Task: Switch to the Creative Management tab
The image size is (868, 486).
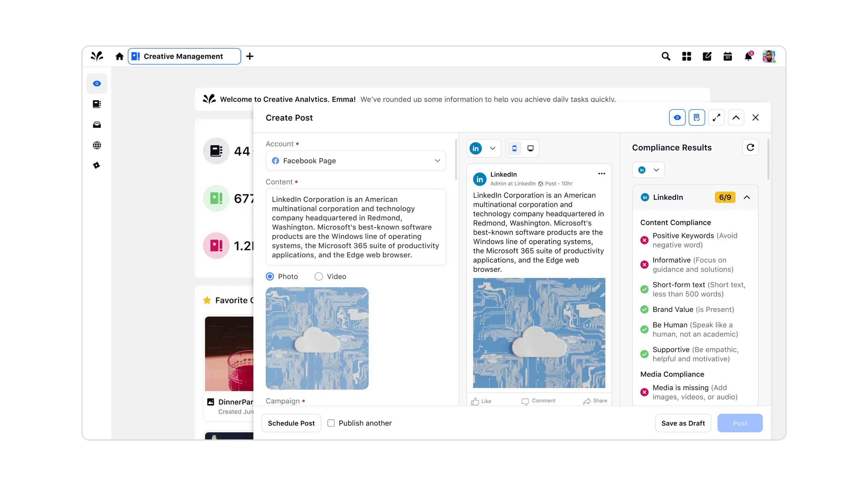Action: (184, 56)
